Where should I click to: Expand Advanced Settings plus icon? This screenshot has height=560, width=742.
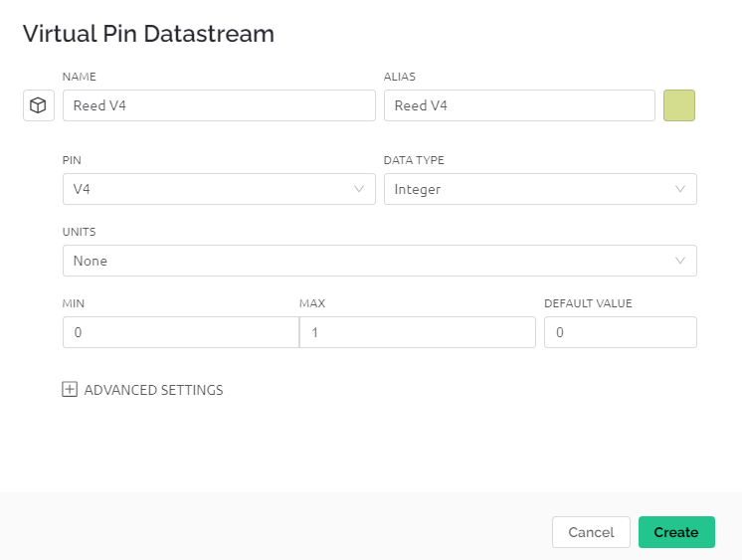70,389
